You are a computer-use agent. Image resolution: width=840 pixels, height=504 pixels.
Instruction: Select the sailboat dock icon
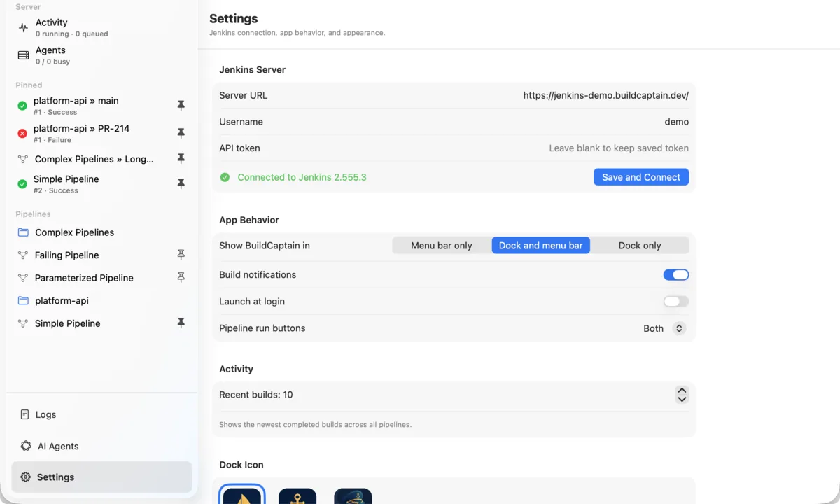[242, 495]
